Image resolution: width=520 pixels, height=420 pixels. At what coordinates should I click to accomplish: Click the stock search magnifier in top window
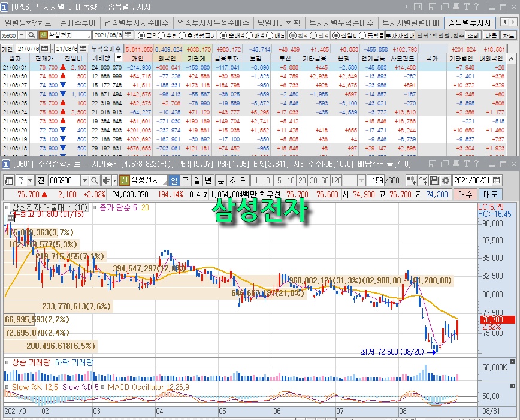[x=32, y=35]
